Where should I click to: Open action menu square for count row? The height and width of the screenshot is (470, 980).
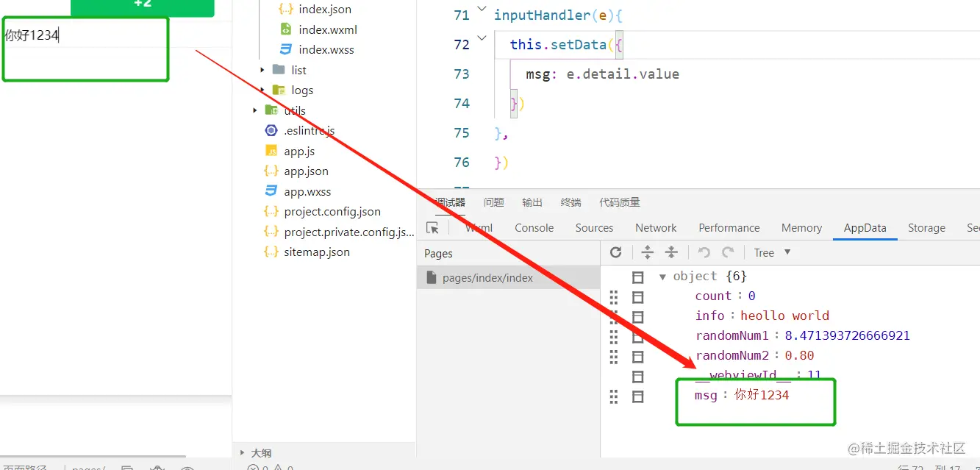click(638, 297)
